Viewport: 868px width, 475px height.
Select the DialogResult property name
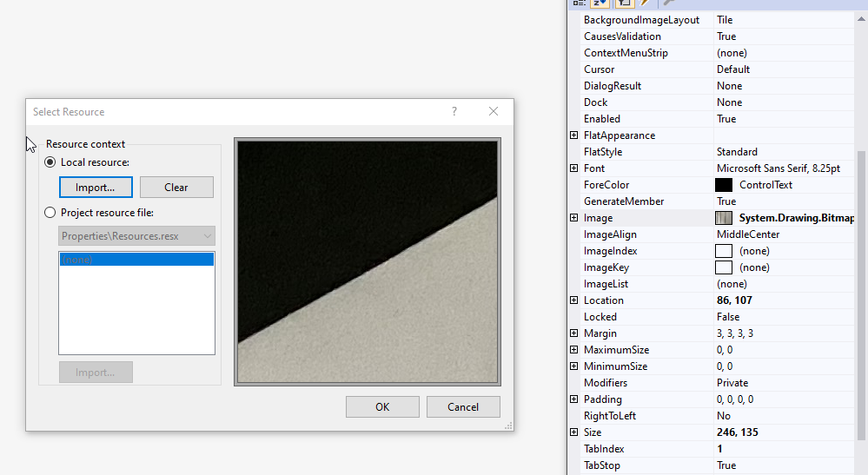(x=613, y=86)
